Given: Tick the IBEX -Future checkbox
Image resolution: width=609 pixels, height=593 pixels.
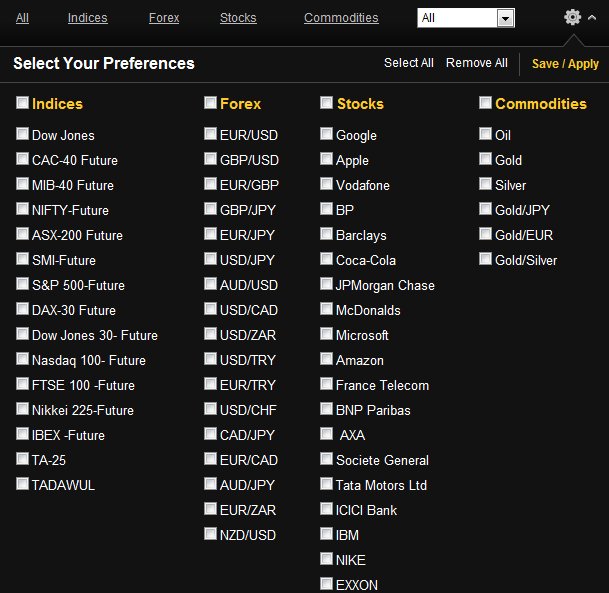Looking at the screenshot, I should point(23,434).
